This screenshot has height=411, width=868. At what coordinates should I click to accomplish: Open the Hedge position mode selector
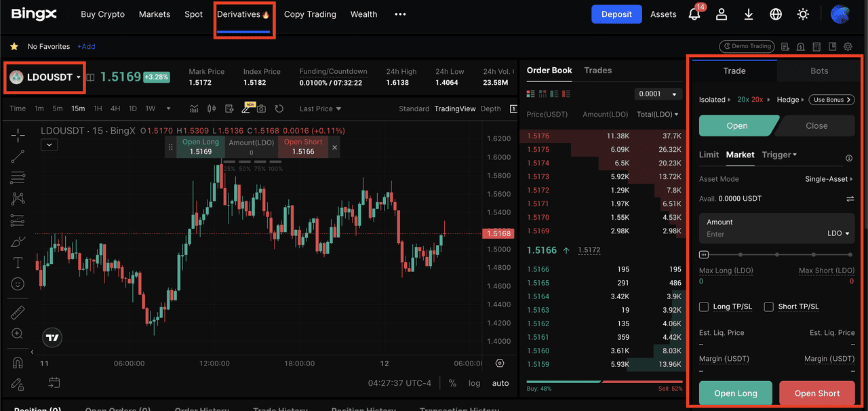point(790,100)
